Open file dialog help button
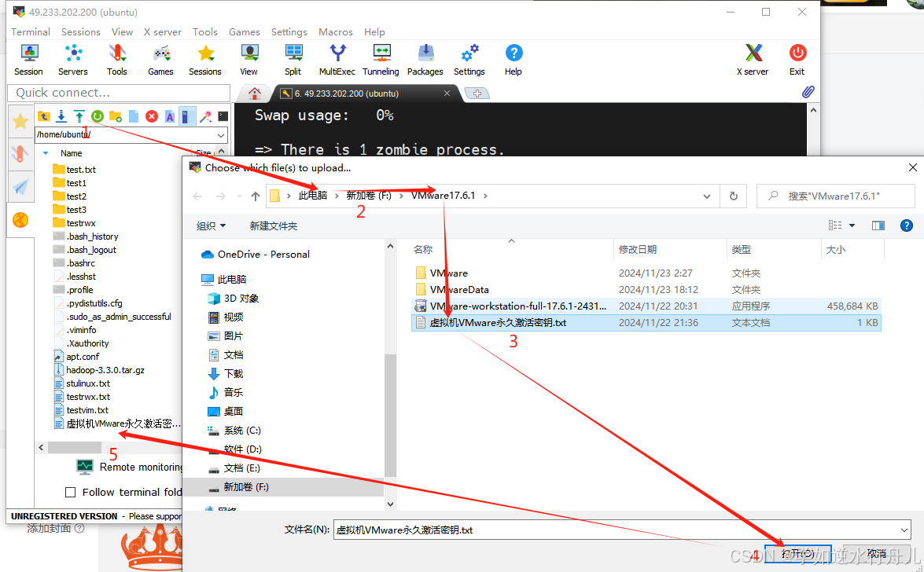The height and width of the screenshot is (572, 924). [907, 225]
